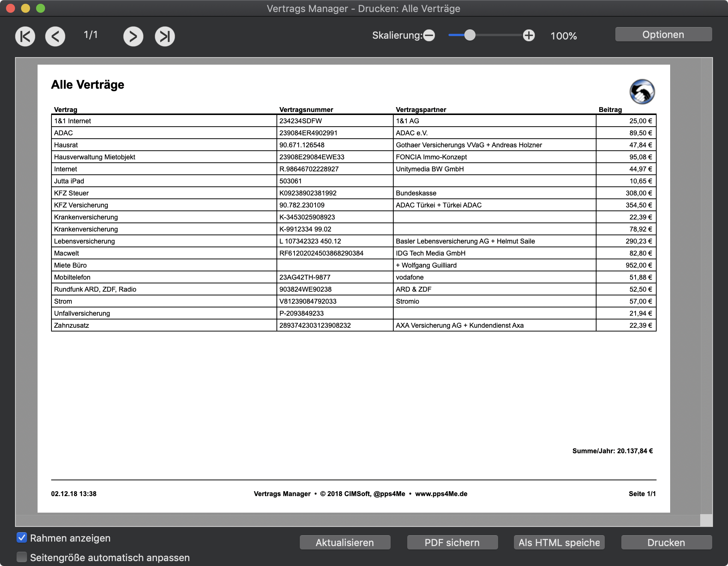The width and height of the screenshot is (728, 566).
Task: Select the 1&1 Internet contract cell
Action: click(x=164, y=121)
